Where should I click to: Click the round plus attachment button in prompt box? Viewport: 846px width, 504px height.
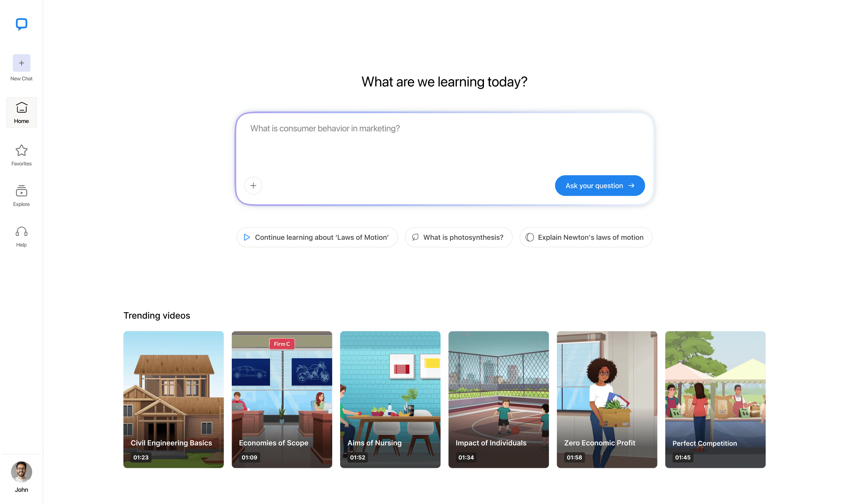pyautogui.click(x=253, y=186)
